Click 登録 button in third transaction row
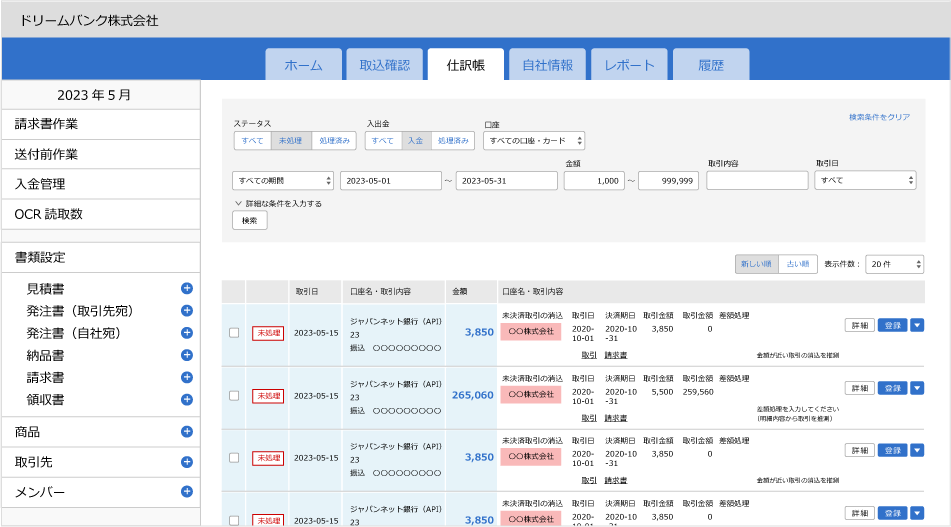 [x=892, y=451]
